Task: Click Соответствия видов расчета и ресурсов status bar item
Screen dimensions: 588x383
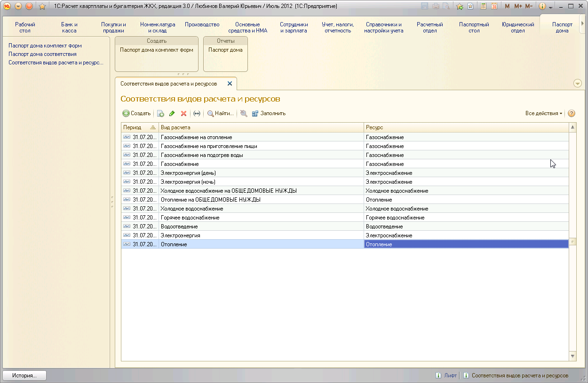Action: tap(516, 375)
